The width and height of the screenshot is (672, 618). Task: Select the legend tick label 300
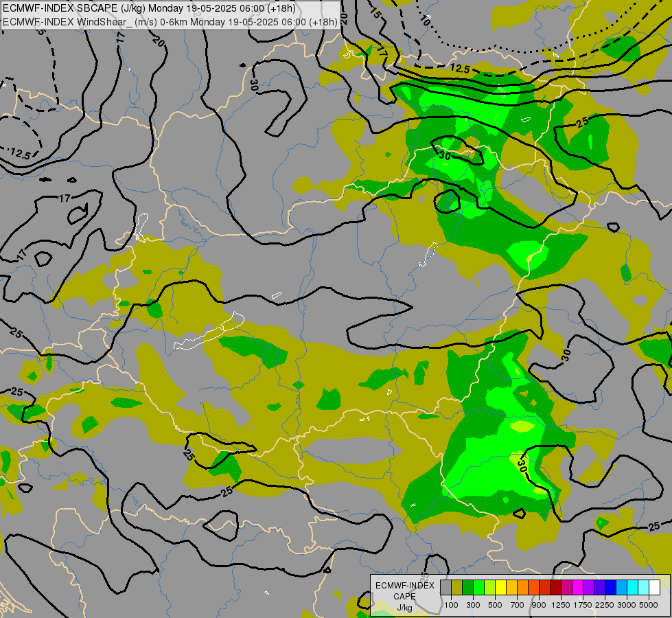point(473,605)
